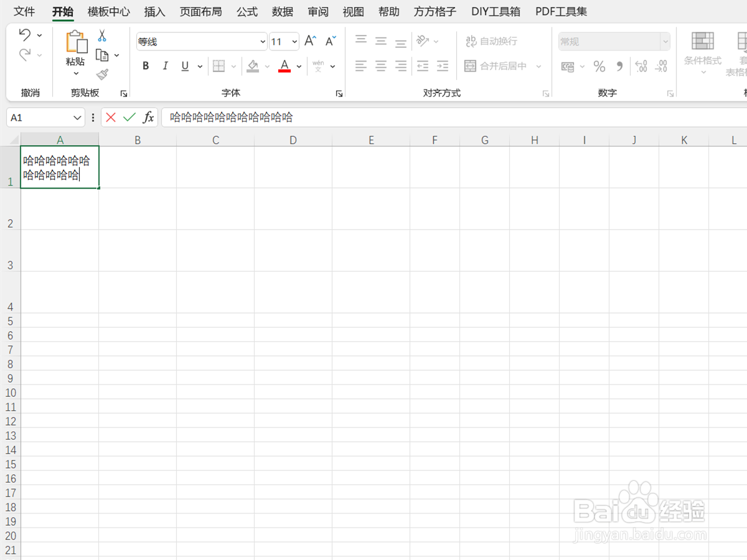Decrease the indent level
The height and width of the screenshot is (560, 747).
tap(423, 65)
